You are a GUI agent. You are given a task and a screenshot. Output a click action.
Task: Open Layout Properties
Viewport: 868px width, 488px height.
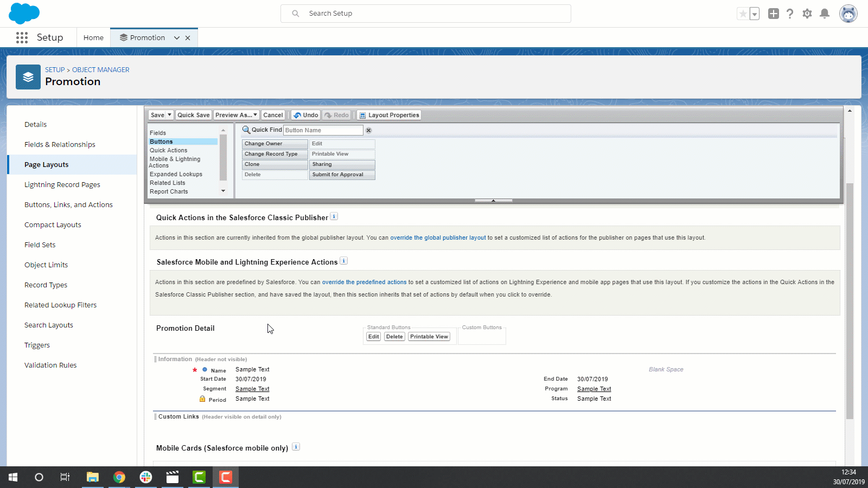click(x=390, y=115)
